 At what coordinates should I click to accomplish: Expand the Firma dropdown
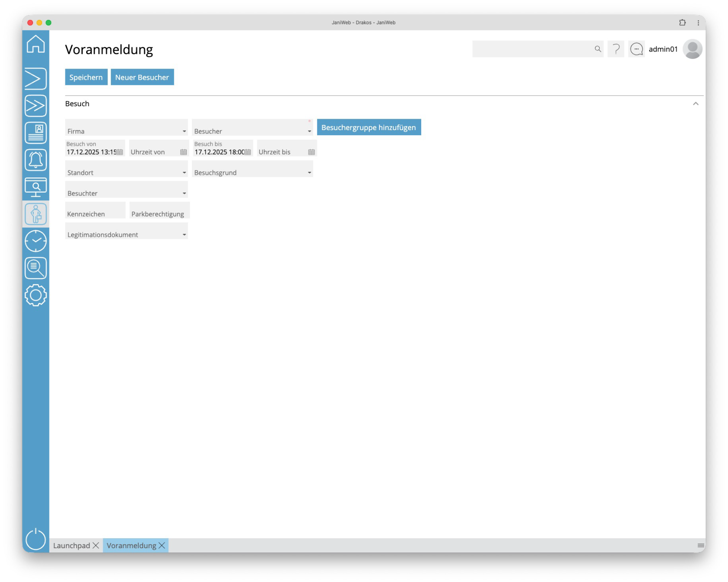pyautogui.click(x=184, y=131)
